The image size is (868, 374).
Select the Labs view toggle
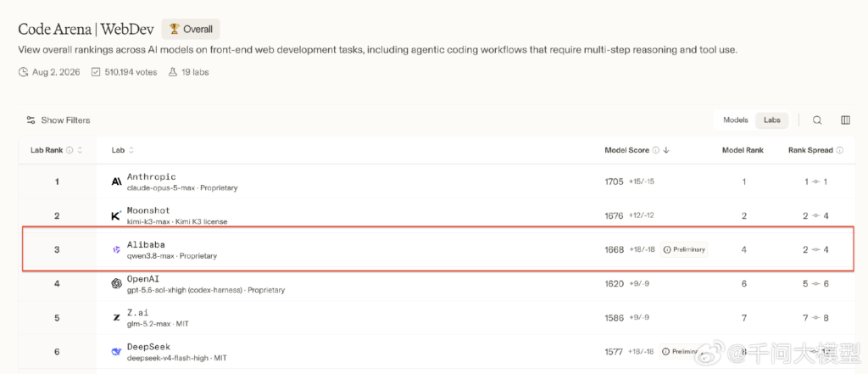pyautogui.click(x=771, y=120)
